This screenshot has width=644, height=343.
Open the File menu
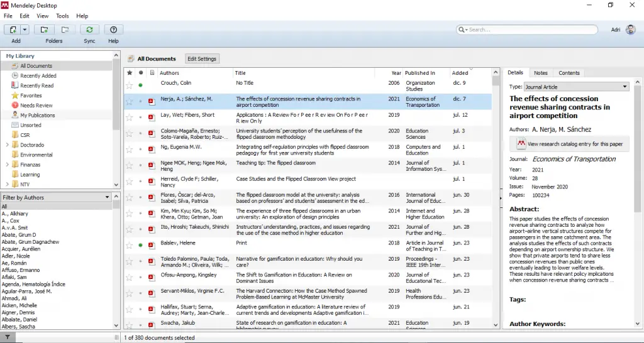[8, 16]
